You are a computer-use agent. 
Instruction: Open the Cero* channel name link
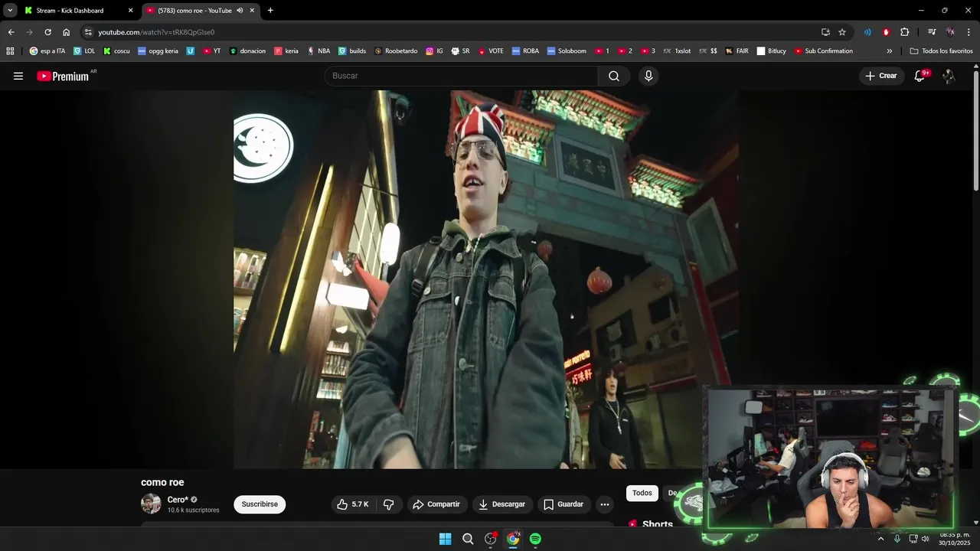178,500
